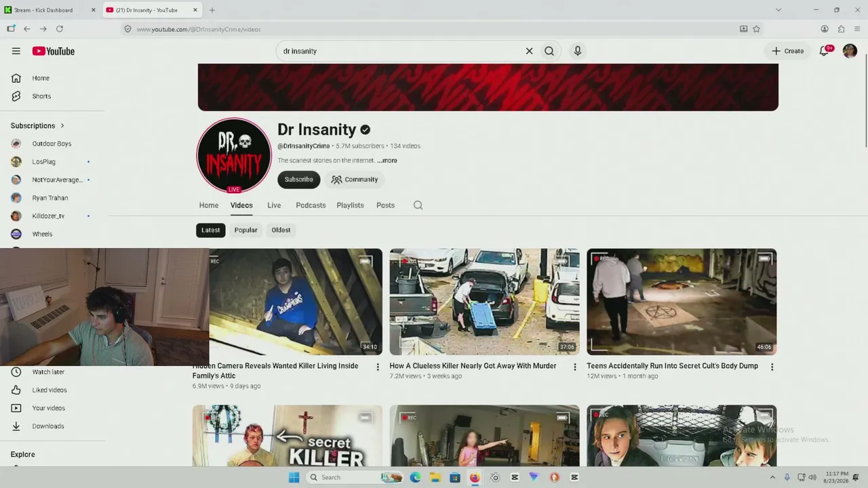868x488 pixels.
Task: Click the Dr Insanity channel avatar
Action: pyautogui.click(x=233, y=155)
